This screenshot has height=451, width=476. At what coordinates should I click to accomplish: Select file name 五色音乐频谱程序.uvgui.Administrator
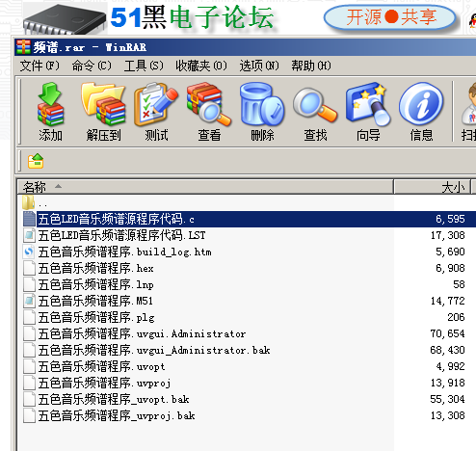point(142,333)
